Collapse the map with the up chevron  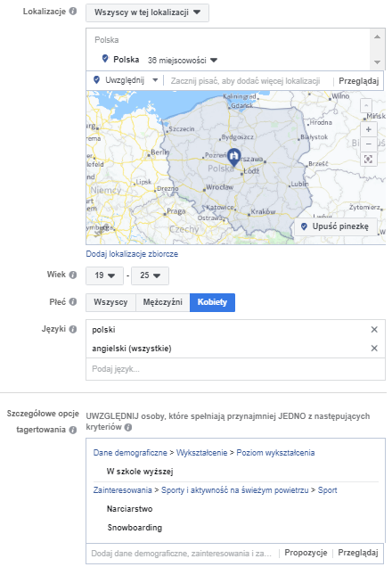point(366,106)
